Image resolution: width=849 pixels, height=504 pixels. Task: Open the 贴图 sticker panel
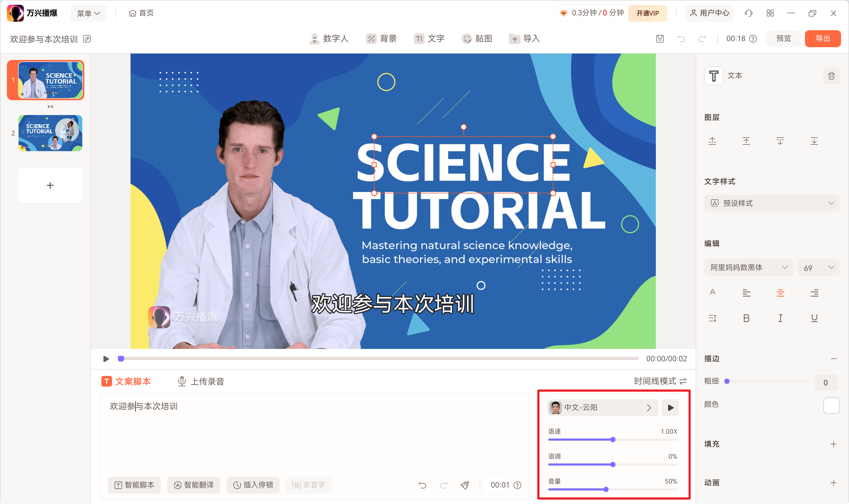pos(477,39)
